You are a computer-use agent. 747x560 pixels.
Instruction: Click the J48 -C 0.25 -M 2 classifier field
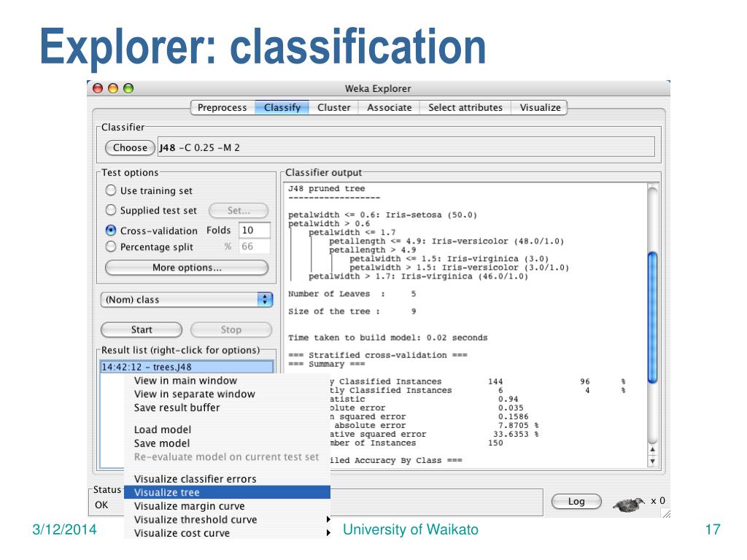(x=406, y=147)
